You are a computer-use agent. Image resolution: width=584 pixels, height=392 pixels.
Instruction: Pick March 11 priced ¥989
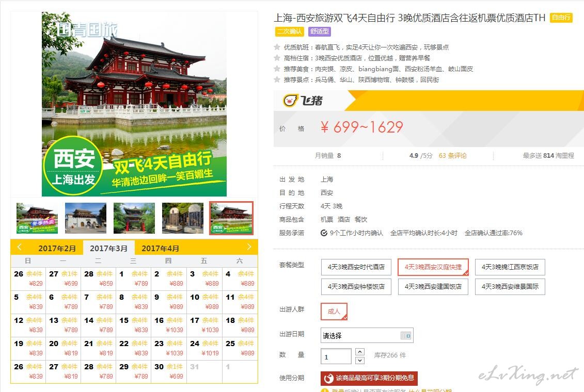coord(240,302)
